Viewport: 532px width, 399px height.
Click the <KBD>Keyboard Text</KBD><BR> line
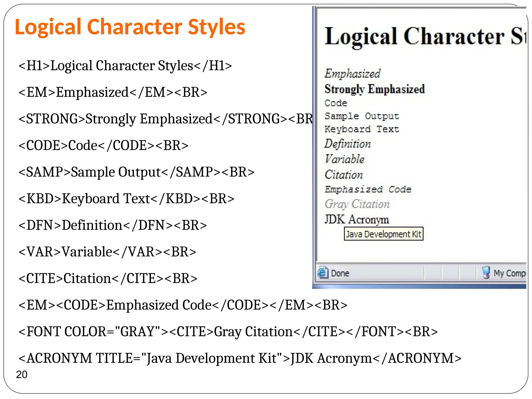pos(127,199)
